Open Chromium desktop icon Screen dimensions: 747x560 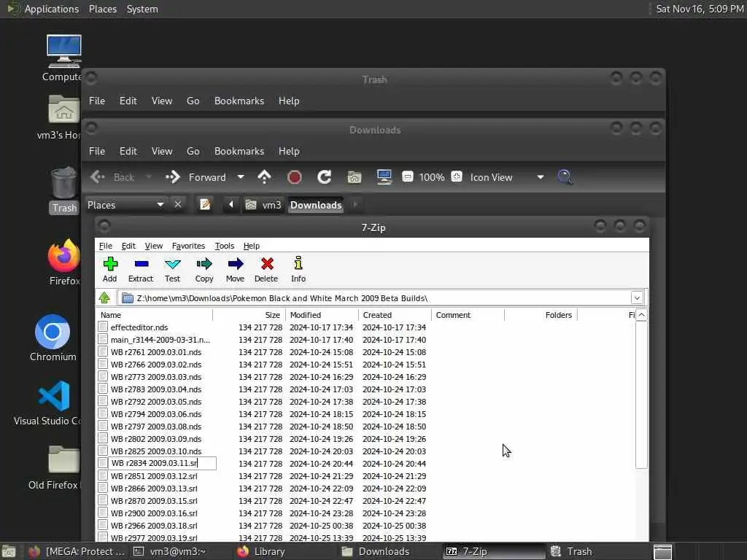(53, 338)
